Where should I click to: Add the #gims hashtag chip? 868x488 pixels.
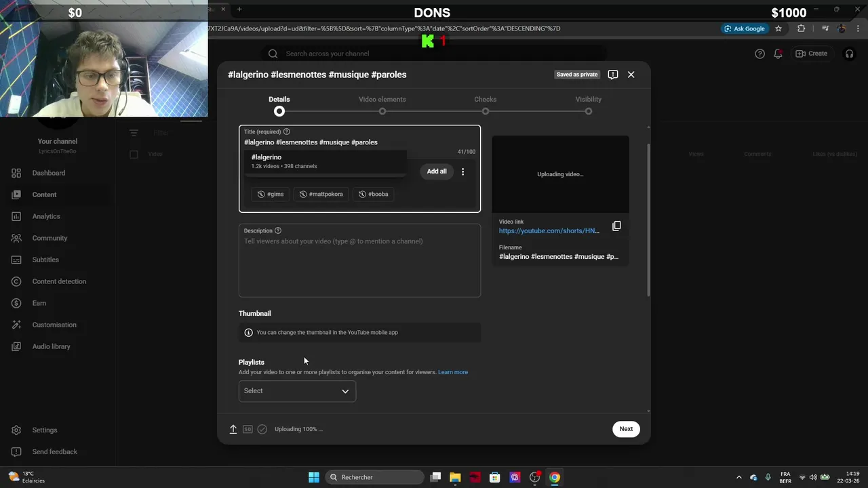(271, 194)
